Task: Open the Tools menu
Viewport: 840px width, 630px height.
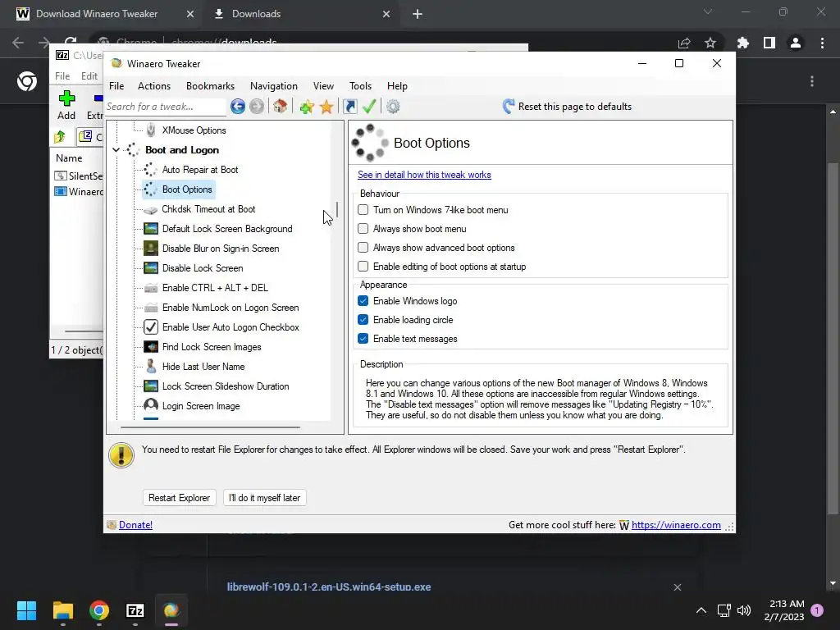Action: pyautogui.click(x=360, y=85)
